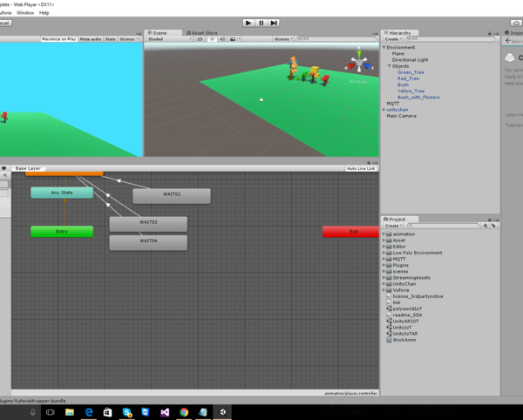This screenshot has width=523, height=420.
Task: Open Scene view Gizmos dropdown
Action: tap(283, 39)
